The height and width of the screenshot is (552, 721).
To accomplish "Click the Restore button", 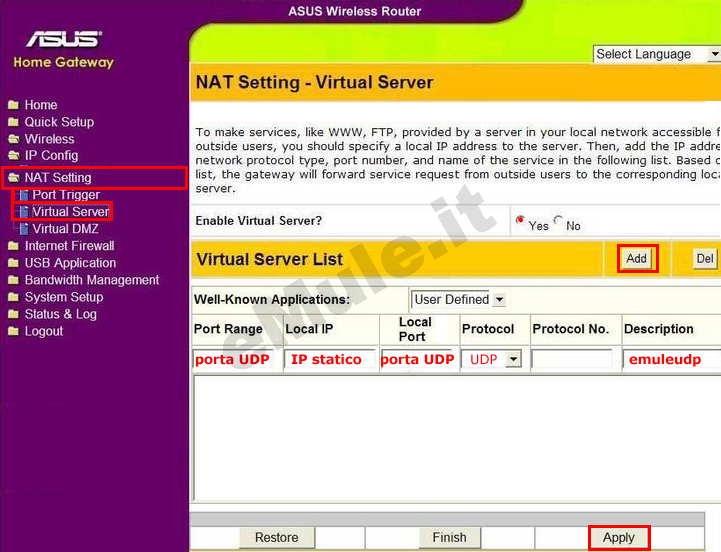I will 277,538.
